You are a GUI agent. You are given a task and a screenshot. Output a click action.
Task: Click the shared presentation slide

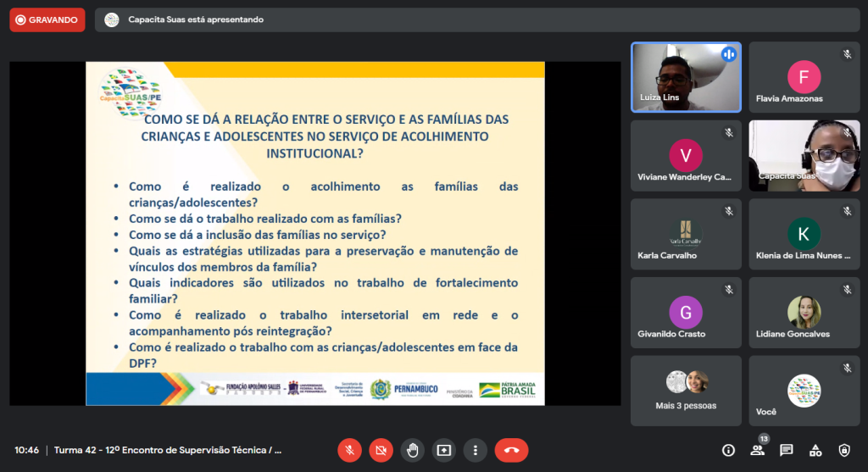[x=315, y=233]
